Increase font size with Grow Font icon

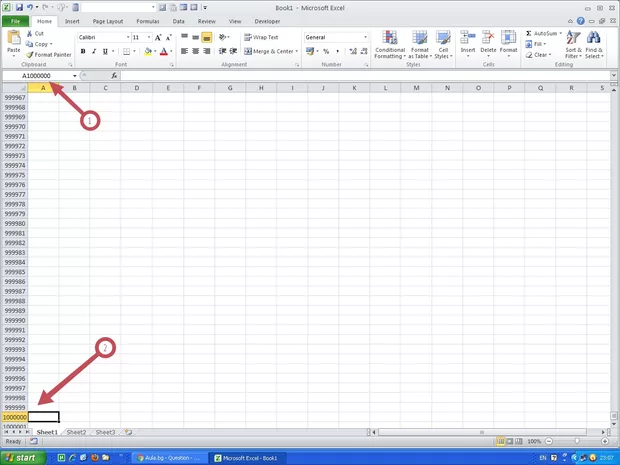[x=158, y=38]
